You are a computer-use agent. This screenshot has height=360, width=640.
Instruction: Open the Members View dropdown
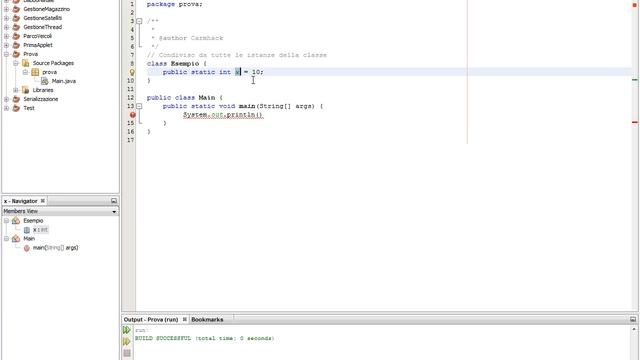click(114, 211)
